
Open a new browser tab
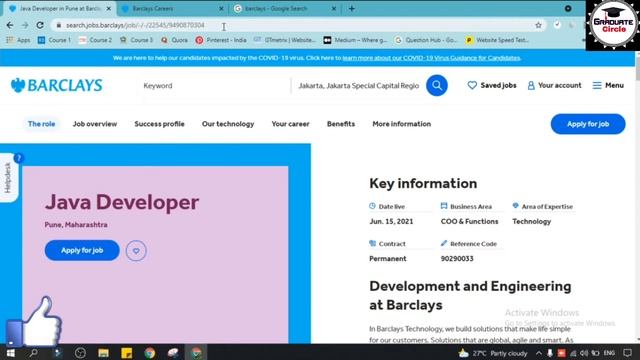[x=352, y=9]
